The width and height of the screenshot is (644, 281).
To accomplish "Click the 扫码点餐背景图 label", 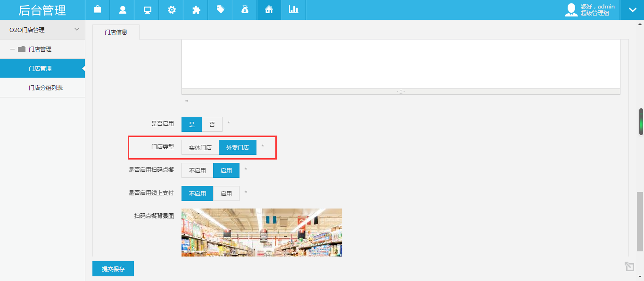I will (154, 216).
